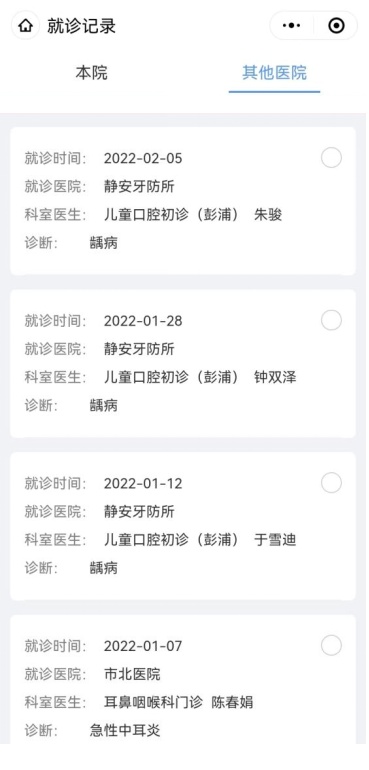Click the 急性中耳炎 diagnosis text
The width and height of the screenshot is (369, 770).
[125, 731]
